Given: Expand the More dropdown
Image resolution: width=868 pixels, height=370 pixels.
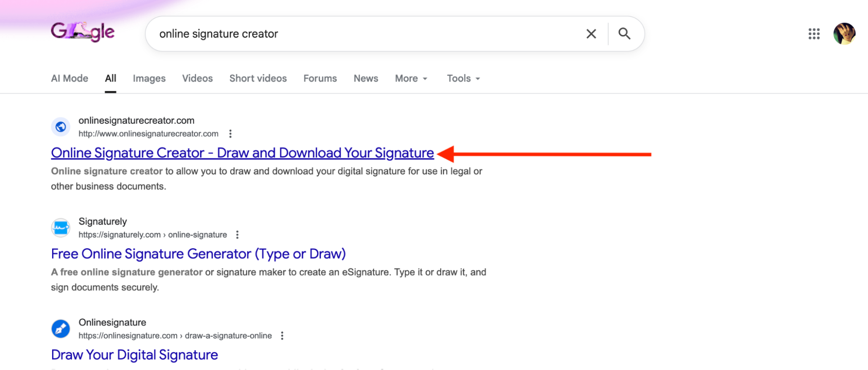Looking at the screenshot, I should [x=411, y=79].
